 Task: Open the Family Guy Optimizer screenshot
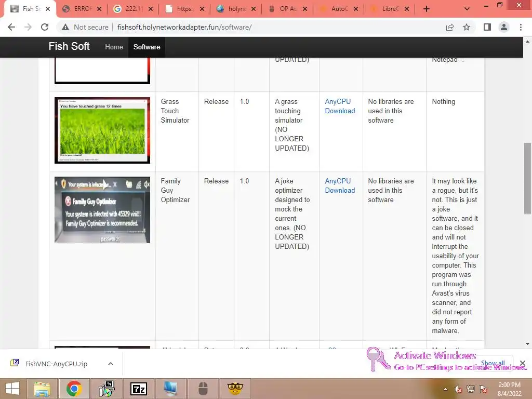click(x=102, y=210)
